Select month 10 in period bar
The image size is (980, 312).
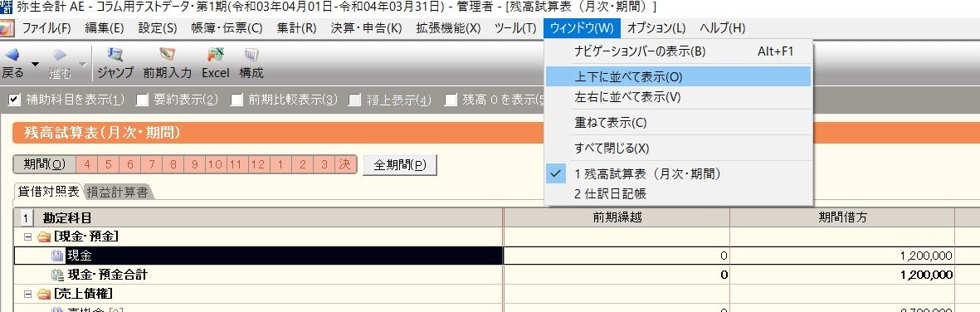pos(216,164)
